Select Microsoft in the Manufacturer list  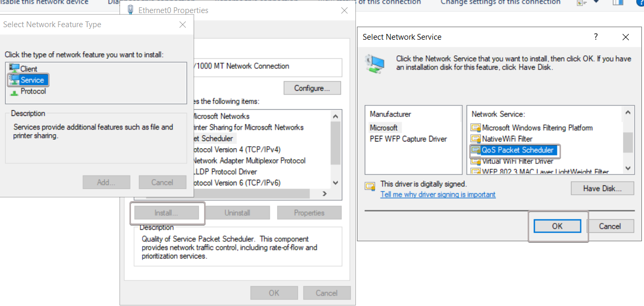point(384,128)
